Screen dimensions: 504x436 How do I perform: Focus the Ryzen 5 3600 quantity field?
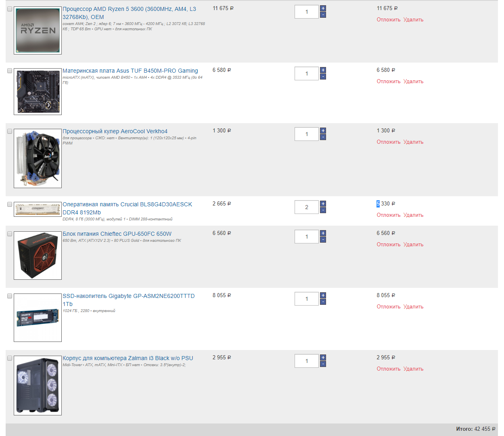coord(307,12)
